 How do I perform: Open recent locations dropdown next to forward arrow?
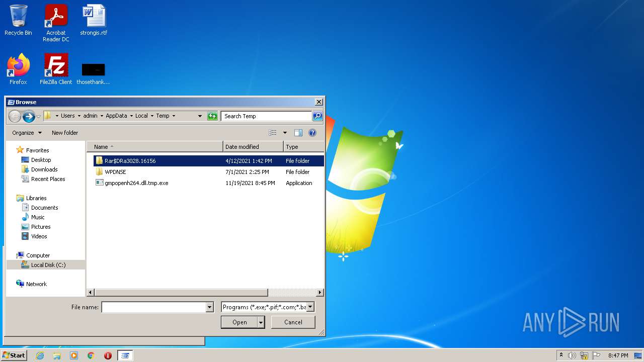38,117
